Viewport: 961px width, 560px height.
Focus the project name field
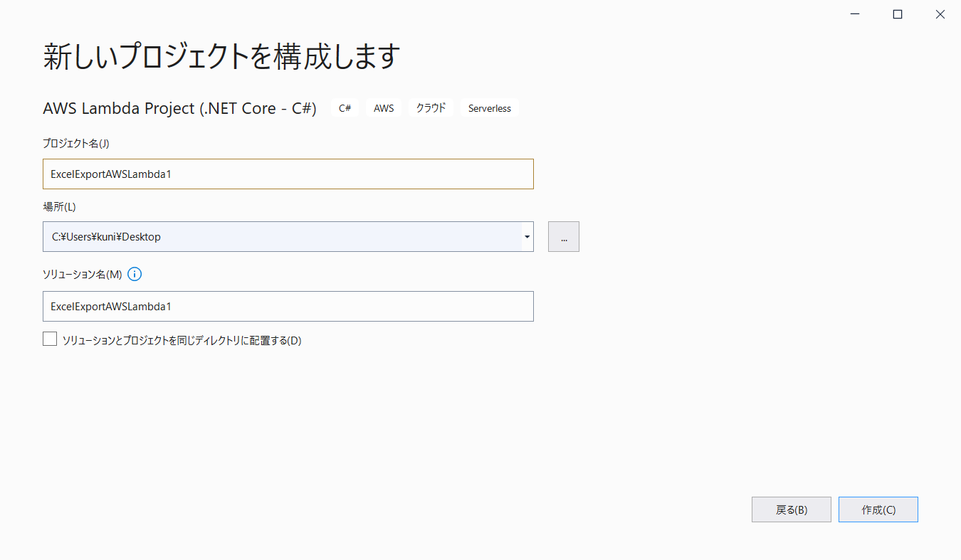tap(288, 174)
